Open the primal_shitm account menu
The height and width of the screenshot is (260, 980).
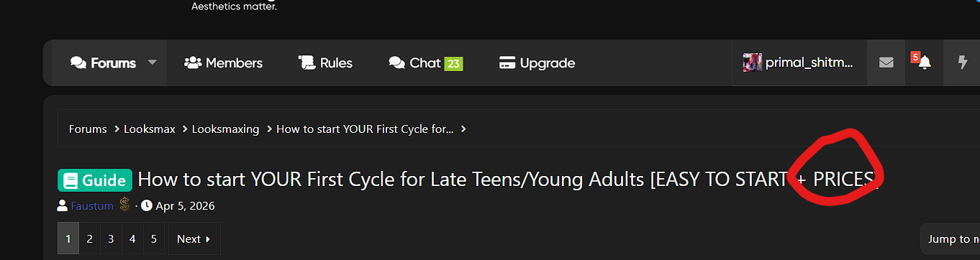[x=799, y=62]
